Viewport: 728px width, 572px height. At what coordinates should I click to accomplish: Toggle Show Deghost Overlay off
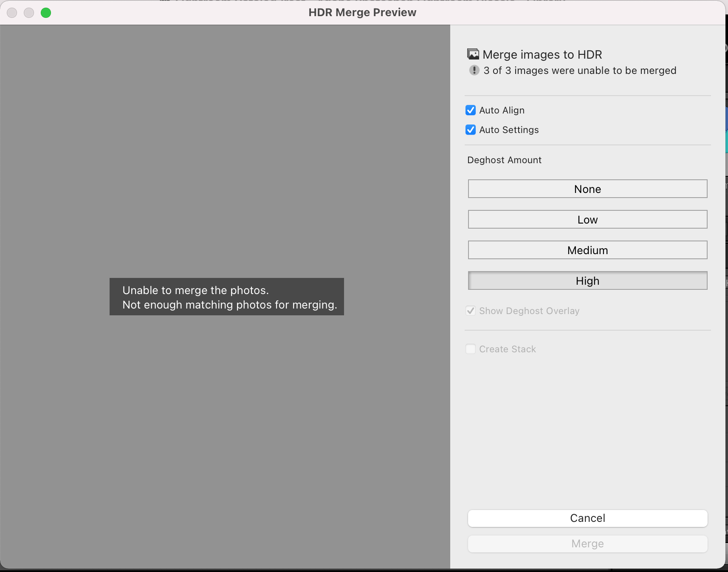click(470, 311)
